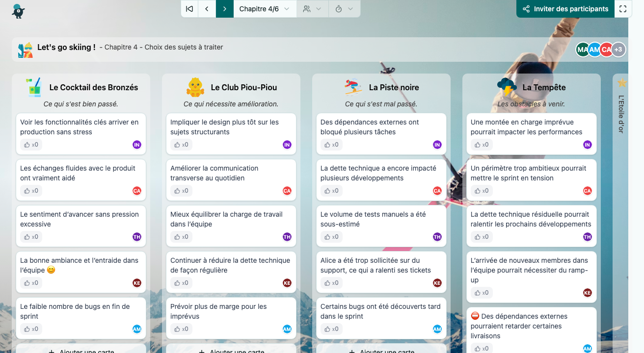Click the storm cloud icon of La Tempête
Image resolution: width=644 pixels, height=353 pixels.
click(507, 87)
